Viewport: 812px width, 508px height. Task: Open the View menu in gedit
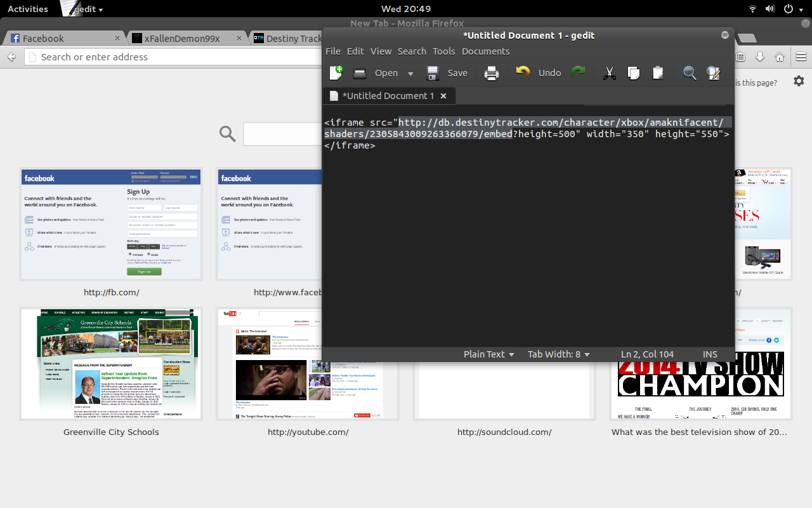[x=381, y=51]
